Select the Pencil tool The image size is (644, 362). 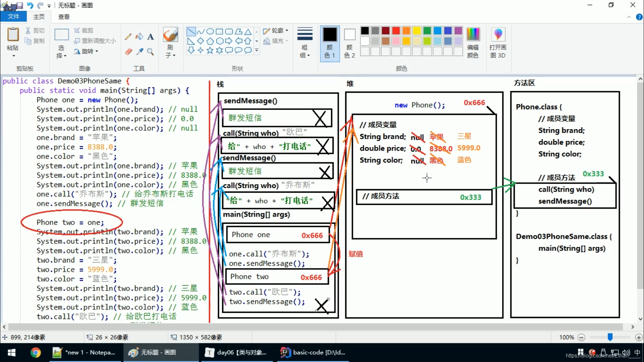[x=128, y=37]
